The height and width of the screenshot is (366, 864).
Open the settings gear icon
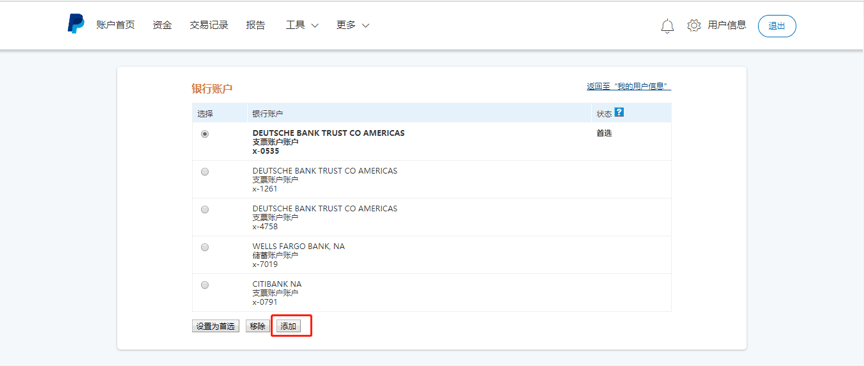tap(694, 25)
